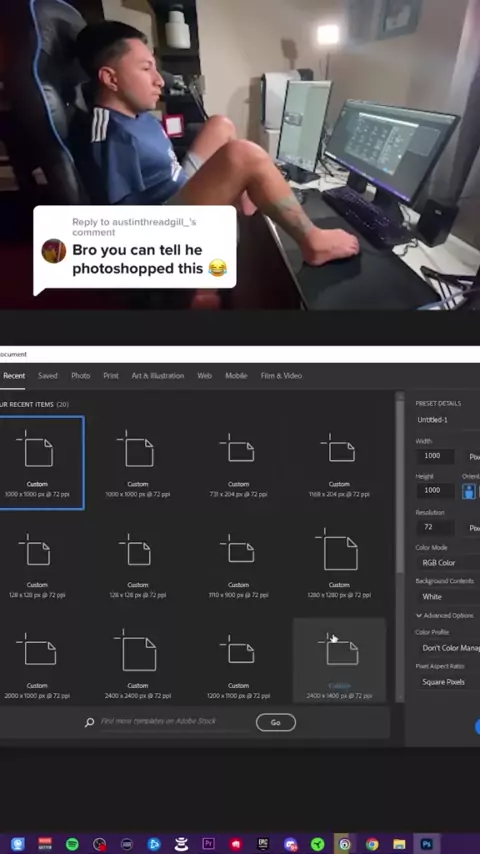
Task: Open the Art & Illustration tab
Action: (157, 376)
